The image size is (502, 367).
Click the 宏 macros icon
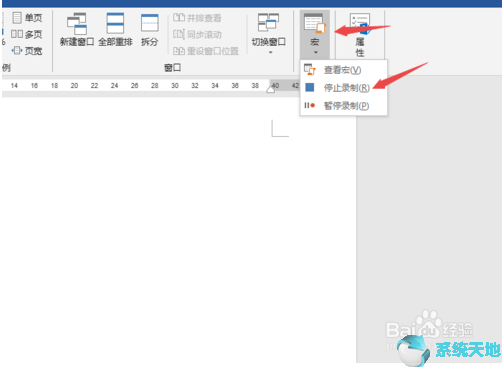(x=315, y=23)
